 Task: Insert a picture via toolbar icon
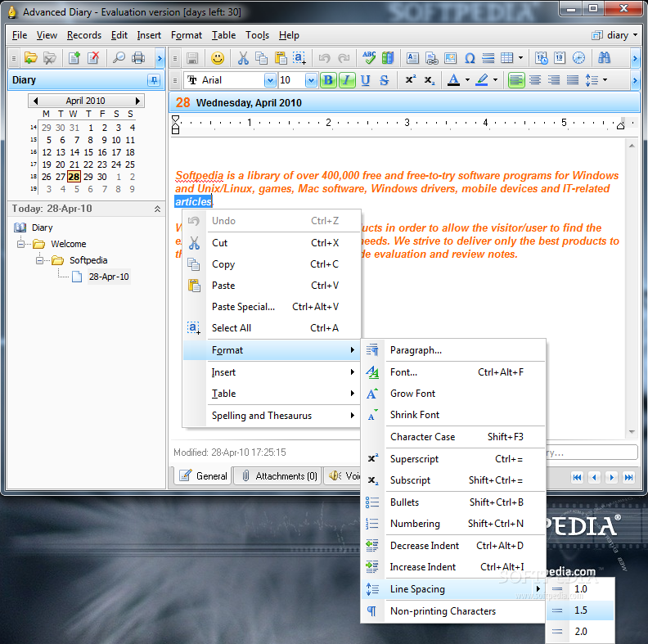tap(450, 58)
